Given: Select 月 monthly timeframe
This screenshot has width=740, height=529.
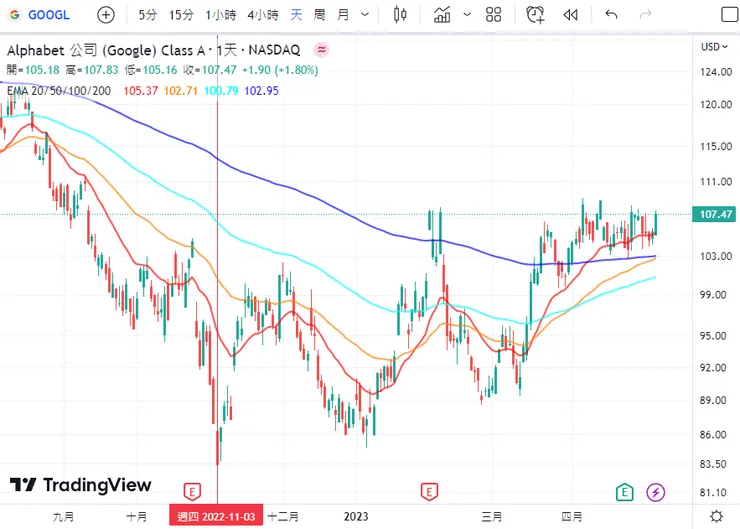Looking at the screenshot, I should point(343,15).
